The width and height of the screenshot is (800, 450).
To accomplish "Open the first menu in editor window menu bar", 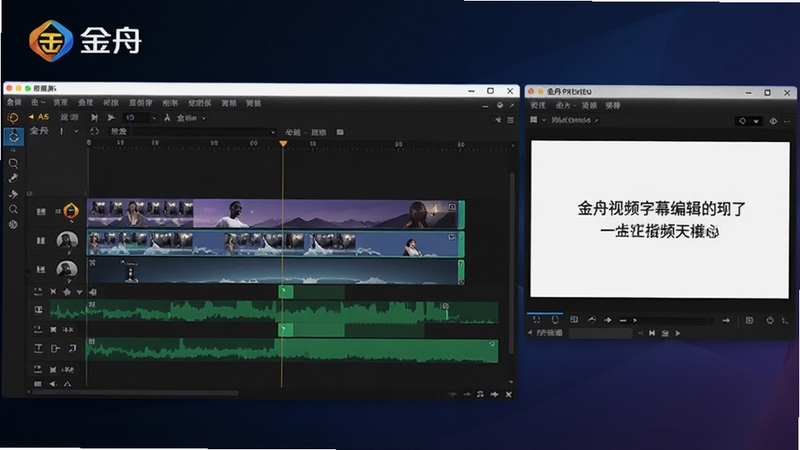I will pyautogui.click(x=14, y=103).
